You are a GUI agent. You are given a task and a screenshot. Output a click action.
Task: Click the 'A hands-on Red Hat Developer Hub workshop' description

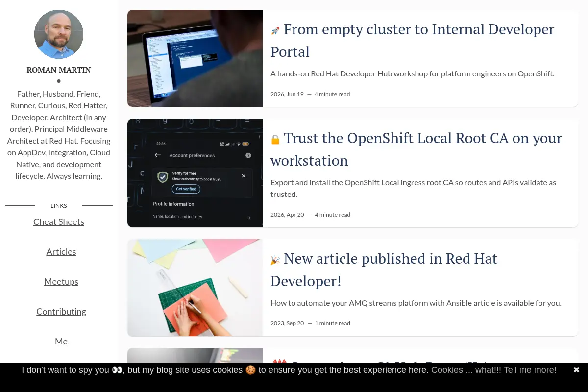click(x=413, y=74)
